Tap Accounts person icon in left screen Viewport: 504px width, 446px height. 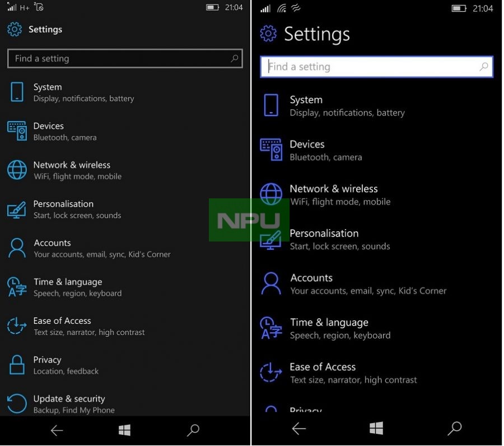pos(17,248)
